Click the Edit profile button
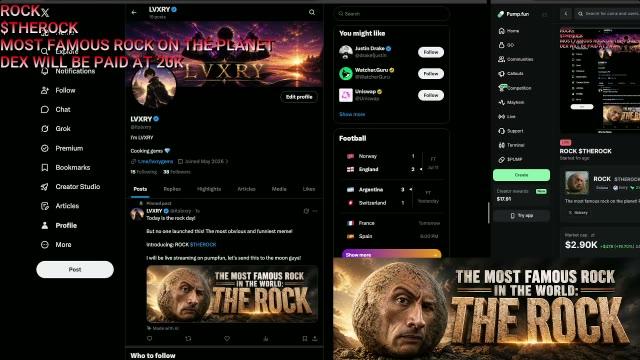Image resolution: width=640 pixels, height=360 pixels. click(299, 97)
